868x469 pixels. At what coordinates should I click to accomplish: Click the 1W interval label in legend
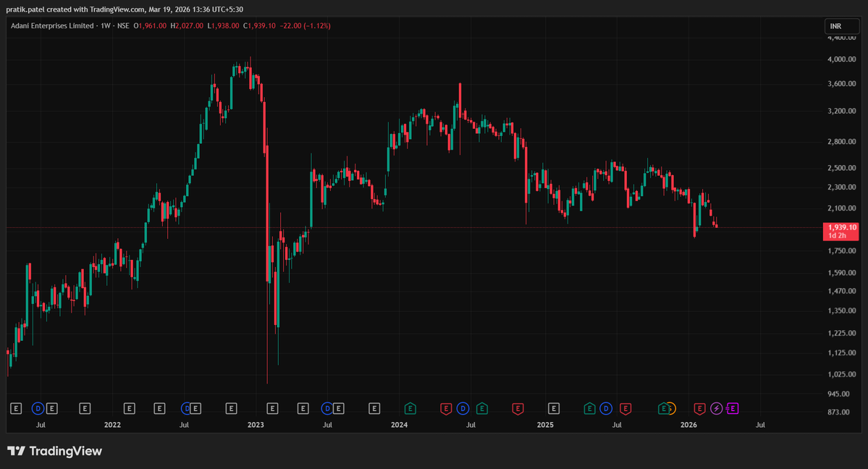click(x=105, y=25)
